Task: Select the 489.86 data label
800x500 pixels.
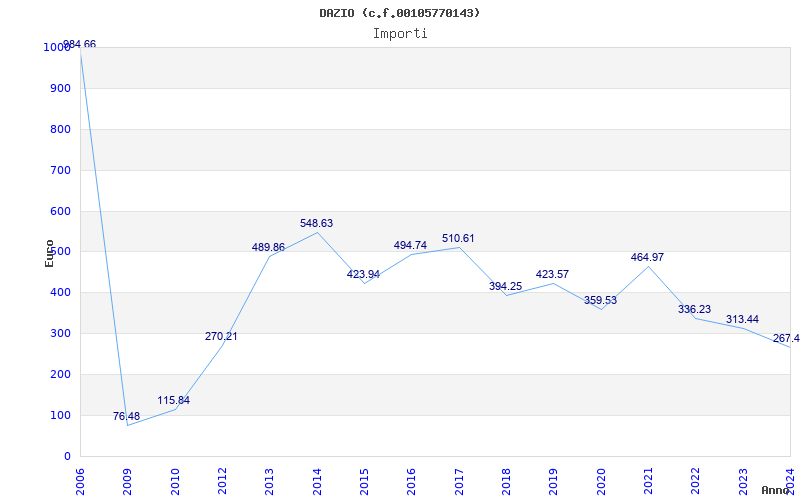Action: (268, 247)
